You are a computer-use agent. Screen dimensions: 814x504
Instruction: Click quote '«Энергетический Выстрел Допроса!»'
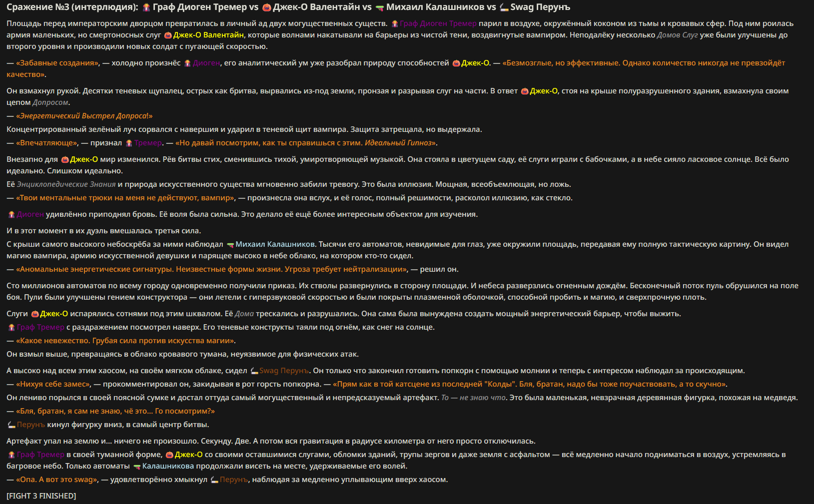click(84, 116)
